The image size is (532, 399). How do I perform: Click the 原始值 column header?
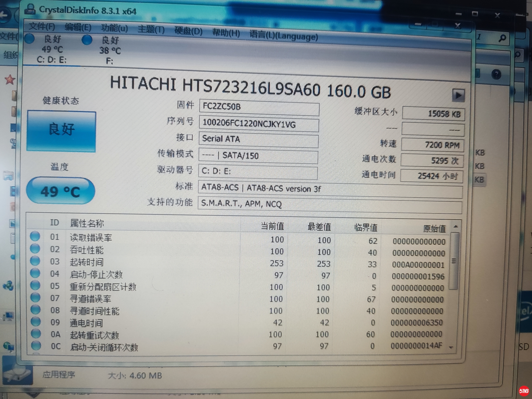click(x=434, y=228)
